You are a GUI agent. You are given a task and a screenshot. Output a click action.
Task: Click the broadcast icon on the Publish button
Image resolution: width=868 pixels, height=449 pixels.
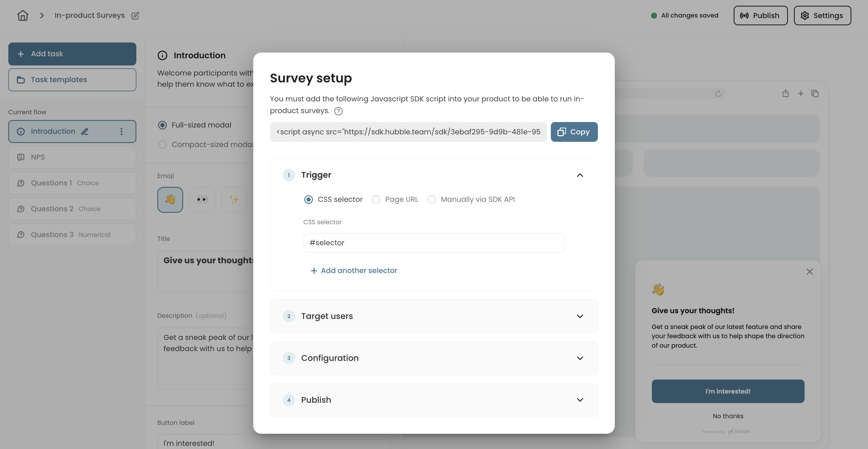[744, 16]
